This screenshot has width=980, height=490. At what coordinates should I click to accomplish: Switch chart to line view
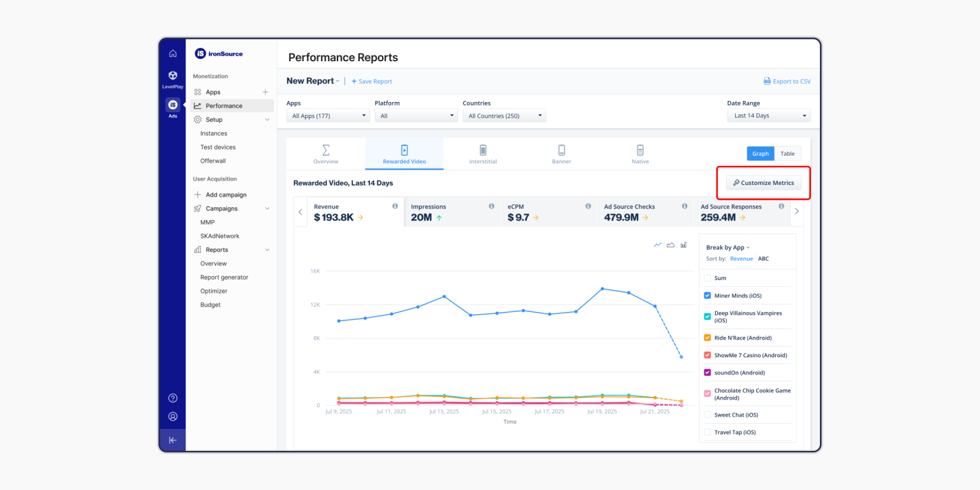(x=657, y=244)
